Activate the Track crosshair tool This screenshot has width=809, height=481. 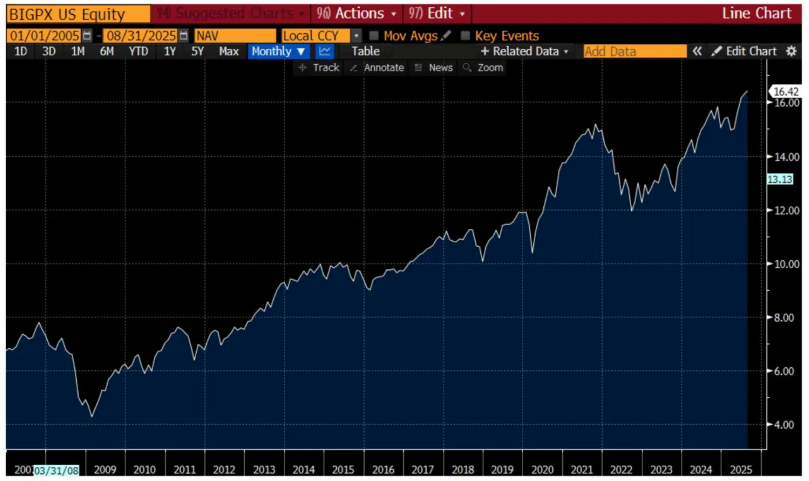(x=319, y=68)
